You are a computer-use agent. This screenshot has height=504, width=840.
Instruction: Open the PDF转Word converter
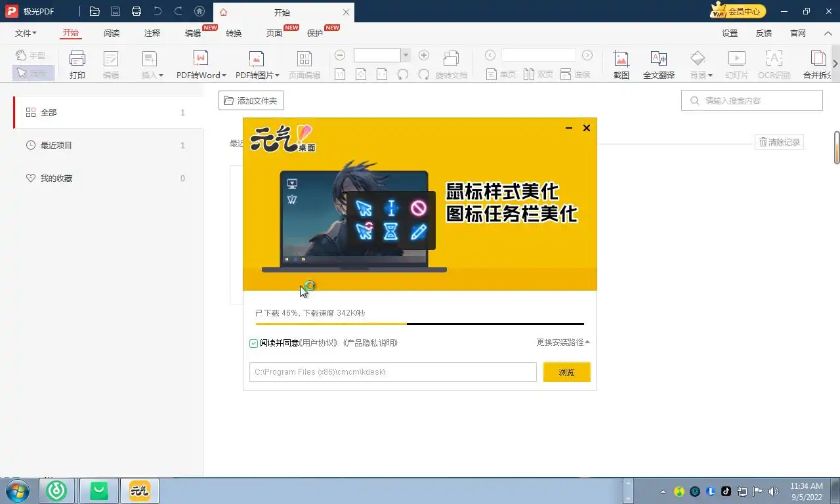click(x=201, y=65)
